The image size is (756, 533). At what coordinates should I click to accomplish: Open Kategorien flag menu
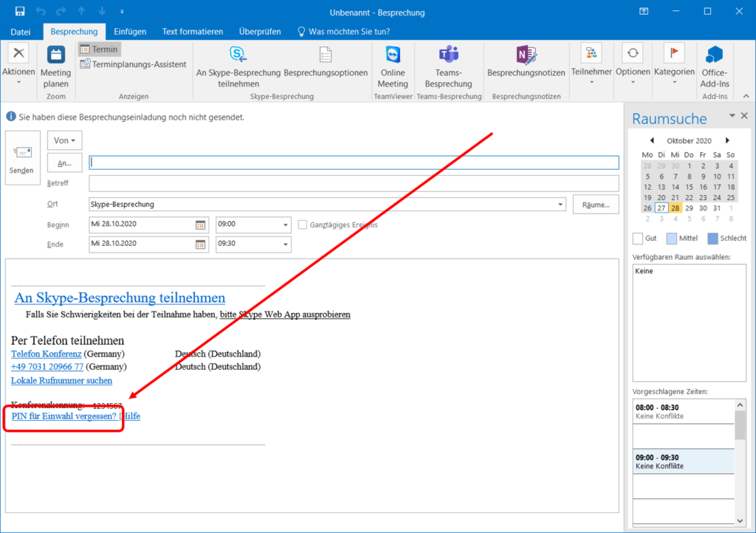click(x=675, y=65)
